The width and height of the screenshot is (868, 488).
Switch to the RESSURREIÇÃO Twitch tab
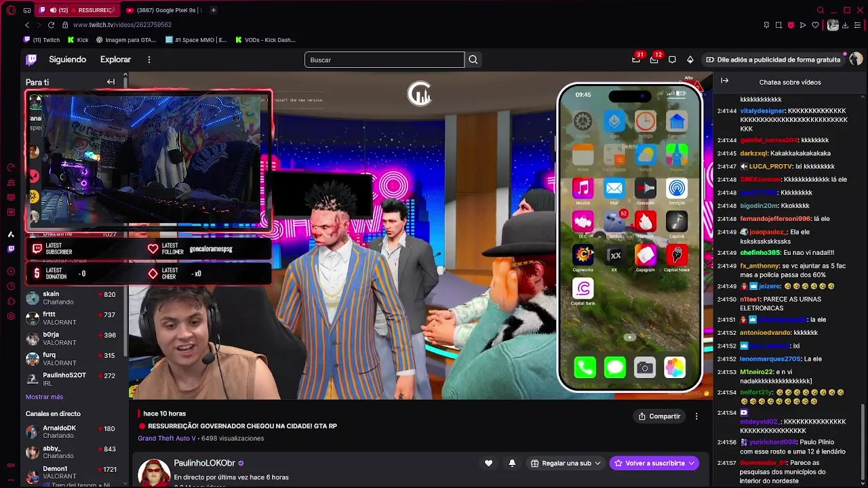pyautogui.click(x=77, y=10)
